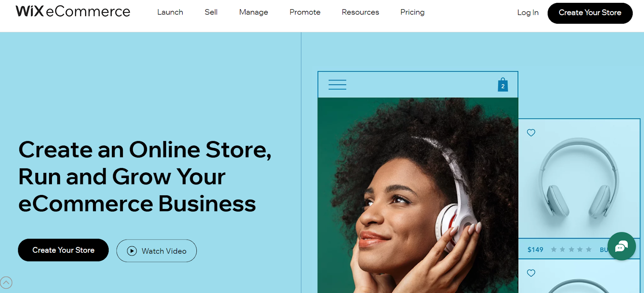
Task: Go to the Pricing page
Action: tap(412, 12)
